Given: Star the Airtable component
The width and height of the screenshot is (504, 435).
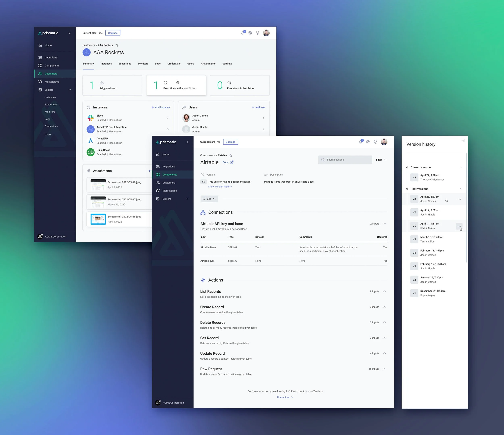Looking at the screenshot, I should pos(231,155).
